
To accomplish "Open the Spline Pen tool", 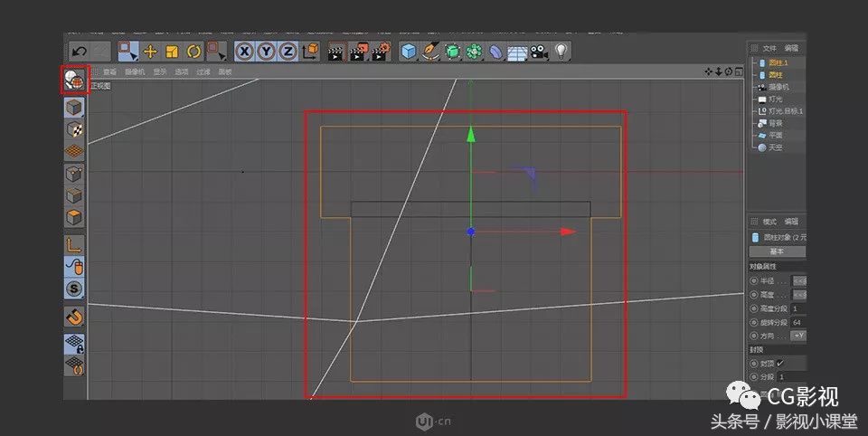I will pyautogui.click(x=430, y=52).
